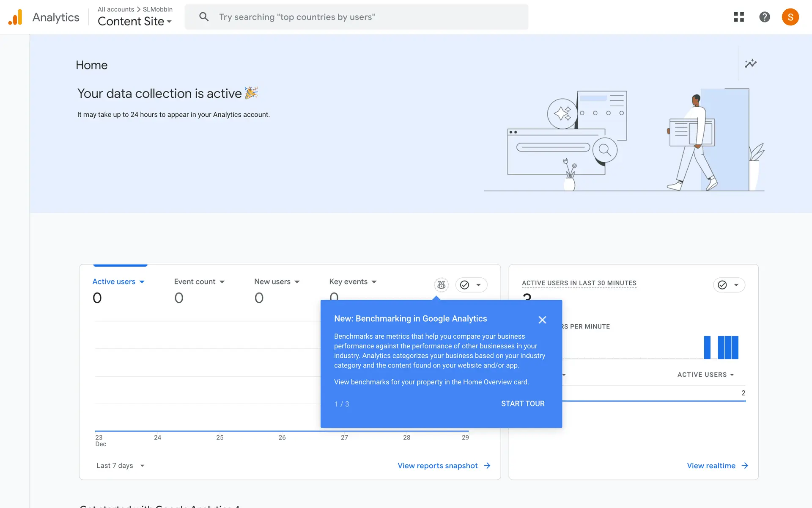Open the account avatar 'S'
812x508 pixels.
(x=790, y=17)
